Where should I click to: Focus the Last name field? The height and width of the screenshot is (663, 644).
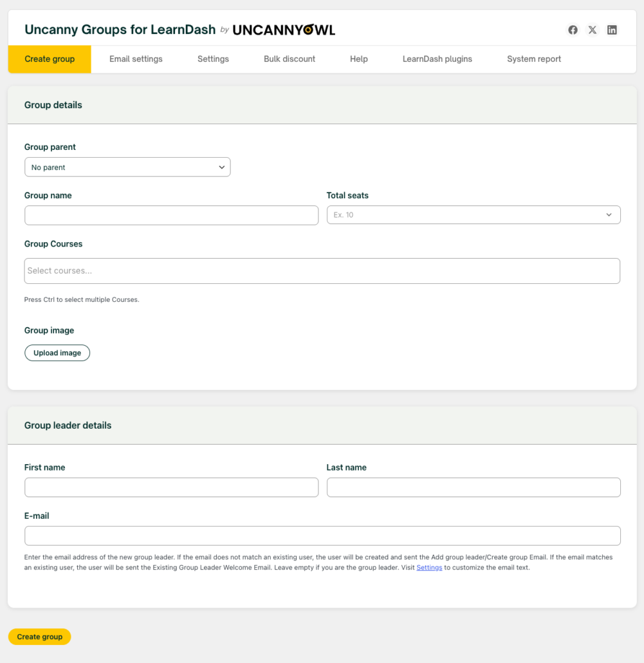point(474,487)
